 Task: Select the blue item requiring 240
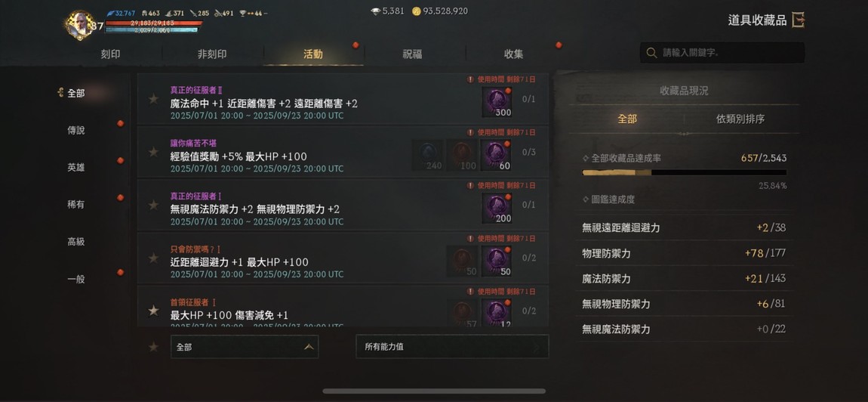click(x=426, y=155)
